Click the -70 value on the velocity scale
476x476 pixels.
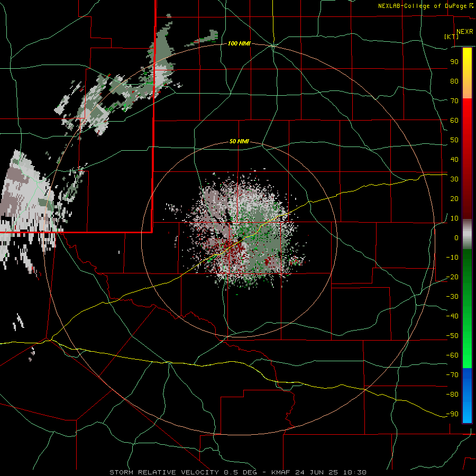[452, 375]
